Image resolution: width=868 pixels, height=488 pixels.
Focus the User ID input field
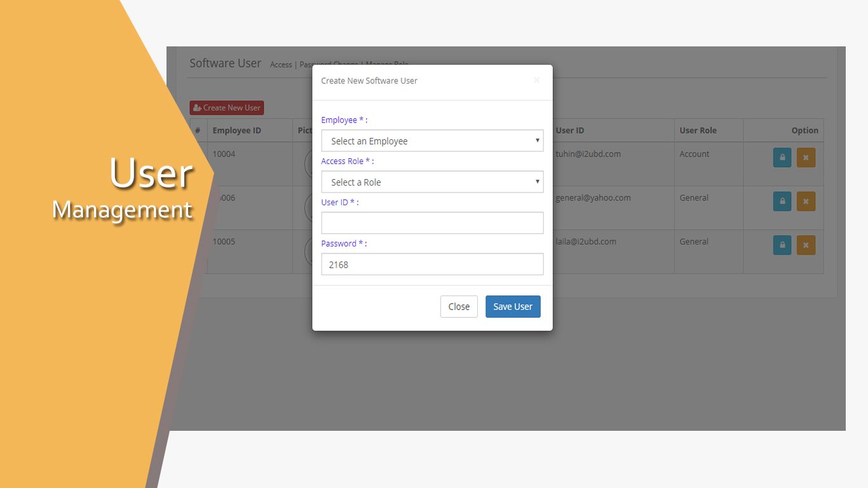pos(432,223)
